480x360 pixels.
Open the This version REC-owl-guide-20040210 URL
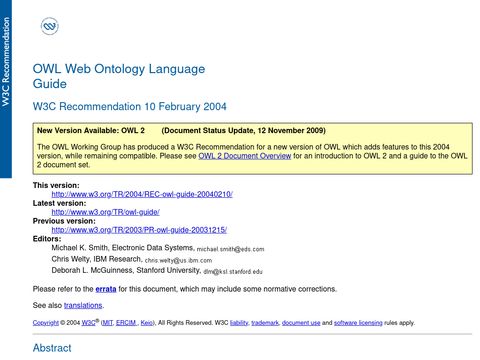[x=142, y=194]
